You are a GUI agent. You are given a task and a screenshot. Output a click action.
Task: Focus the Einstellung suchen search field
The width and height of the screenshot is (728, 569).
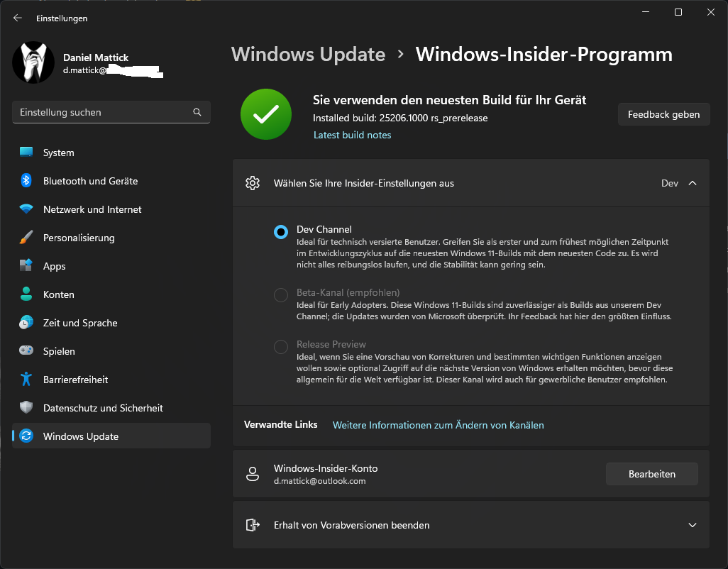(111, 112)
